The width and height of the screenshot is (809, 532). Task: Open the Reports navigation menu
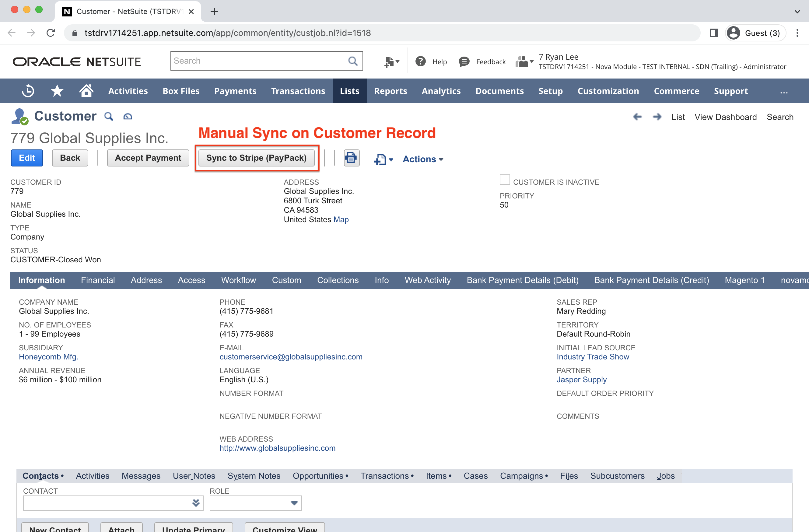point(390,91)
